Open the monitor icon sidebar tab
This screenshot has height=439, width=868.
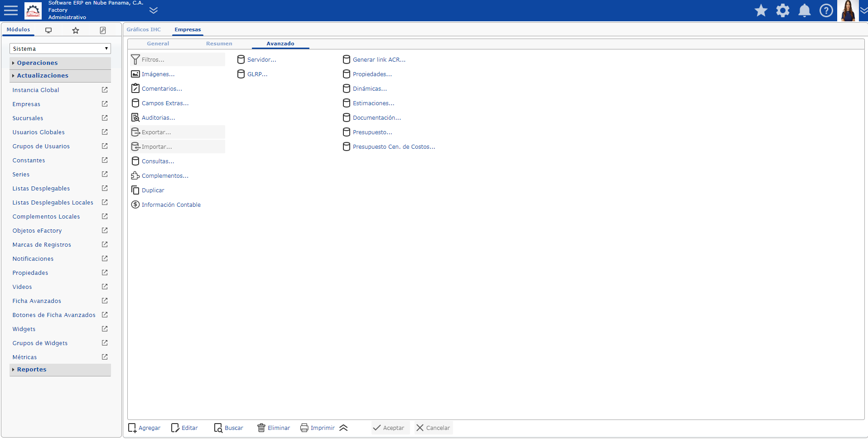coord(48,30)
